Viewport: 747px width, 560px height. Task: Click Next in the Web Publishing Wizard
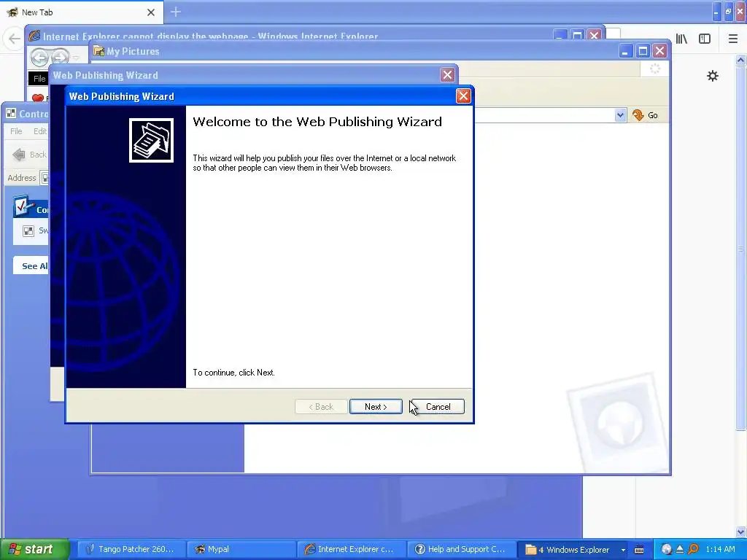[x=376, y=407]
